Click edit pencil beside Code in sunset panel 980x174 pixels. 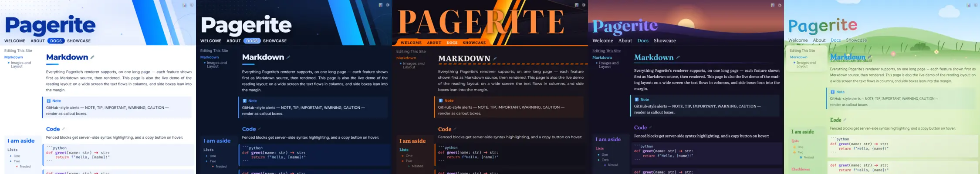(x=651, y=127)
